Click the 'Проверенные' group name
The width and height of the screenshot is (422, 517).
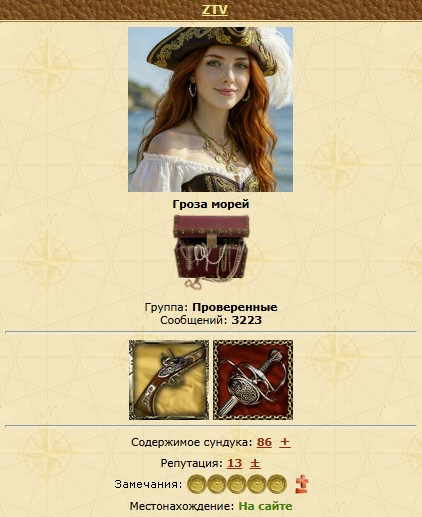point(235,307)
